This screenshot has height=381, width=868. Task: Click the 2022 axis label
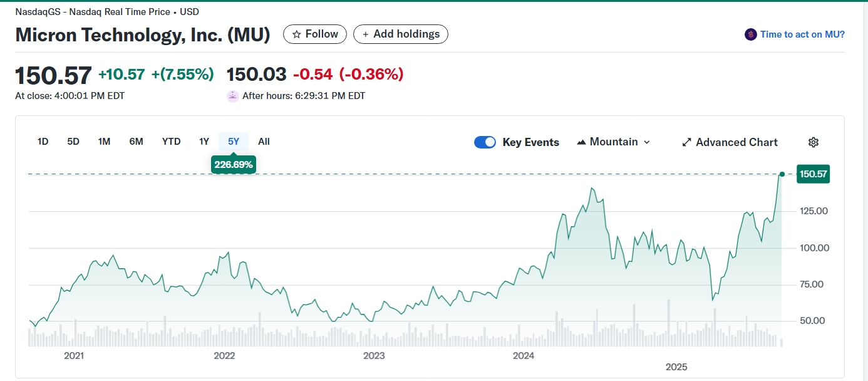pyautogui.click(x=224, y=356)
